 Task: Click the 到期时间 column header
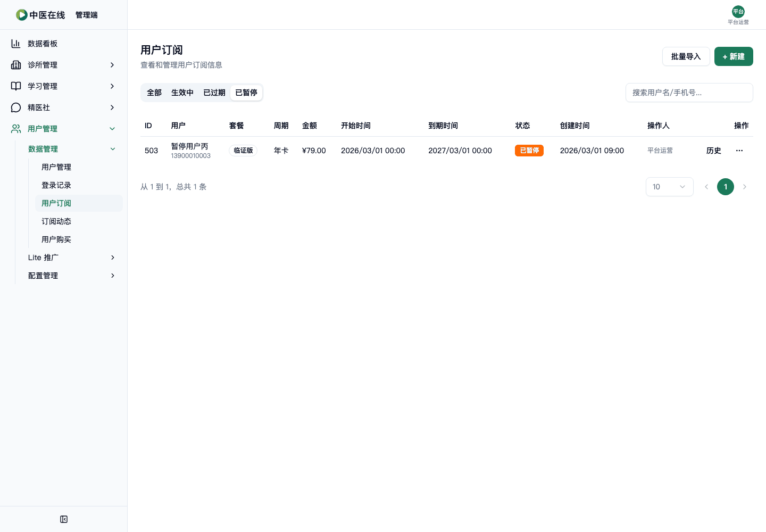pos(443,126)
